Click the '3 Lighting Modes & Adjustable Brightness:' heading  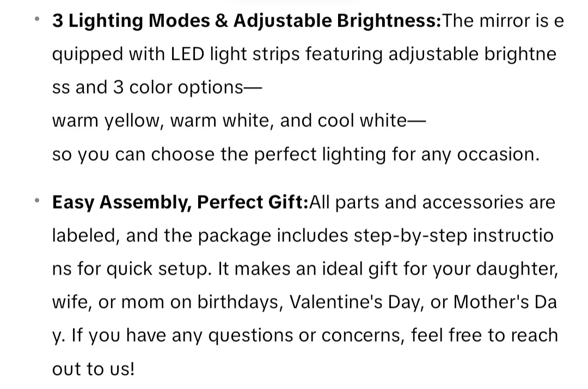(247, 21)
